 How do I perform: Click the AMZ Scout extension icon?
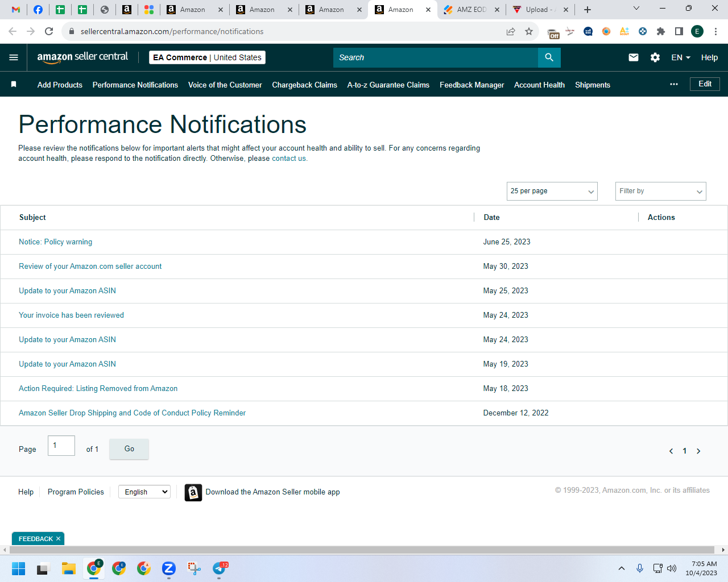[x=624, y=31]
